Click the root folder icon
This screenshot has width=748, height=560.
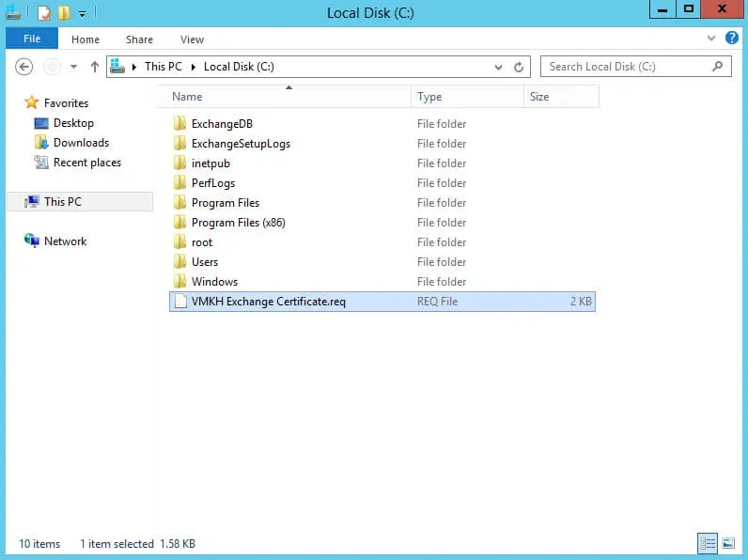click(x=179, y=242)
